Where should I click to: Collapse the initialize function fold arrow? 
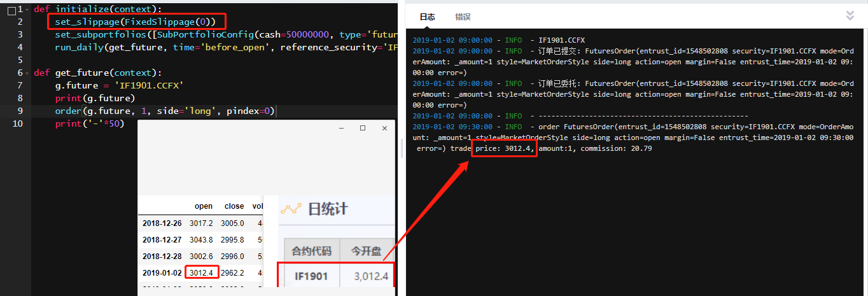[26, 10]
